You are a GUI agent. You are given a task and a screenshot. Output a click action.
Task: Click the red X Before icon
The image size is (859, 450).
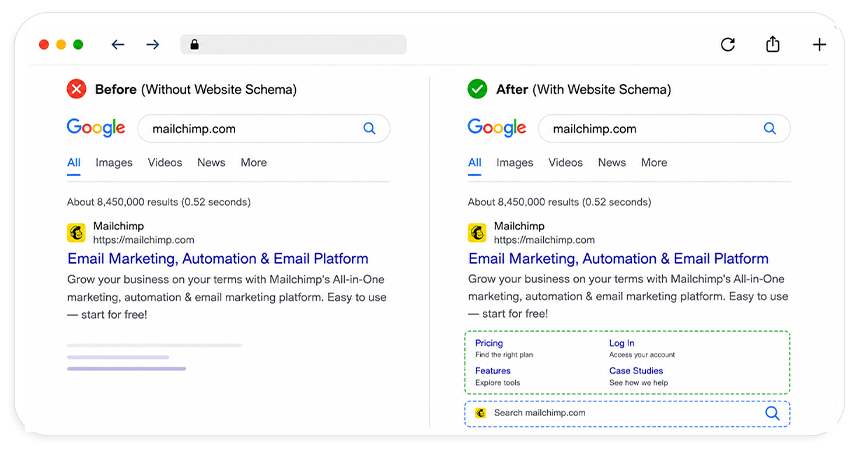77,89
